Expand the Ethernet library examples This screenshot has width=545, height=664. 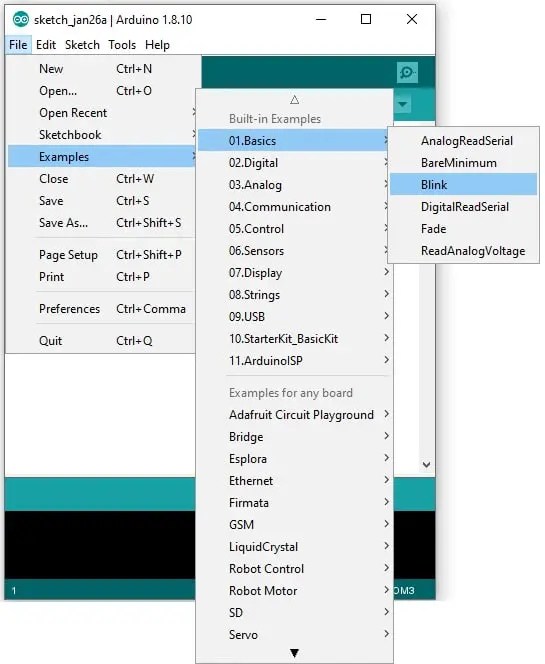tap(294, 481)
